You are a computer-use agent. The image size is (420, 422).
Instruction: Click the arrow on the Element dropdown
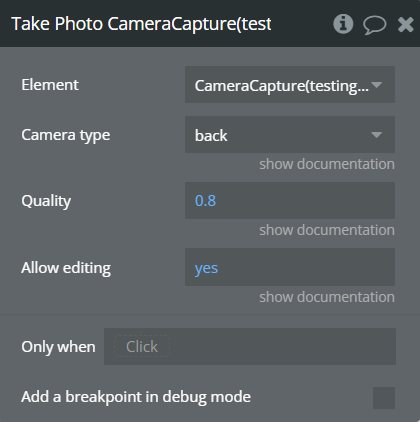coord(377,85)
